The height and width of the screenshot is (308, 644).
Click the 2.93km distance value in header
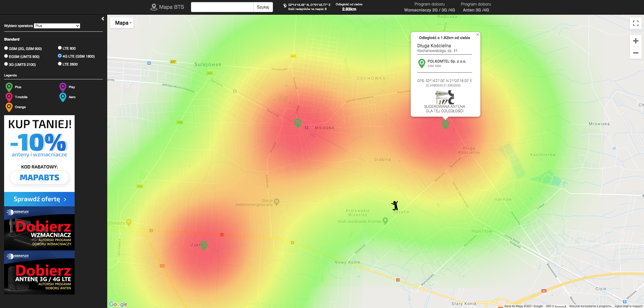[349, 9]
